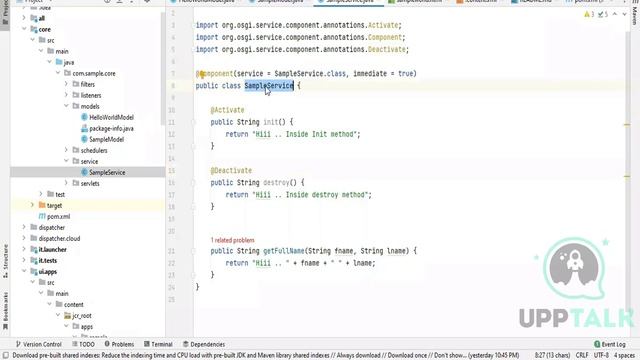Click the SampleService class icon in tree
640x360 pixels.
tap(84, 172)
